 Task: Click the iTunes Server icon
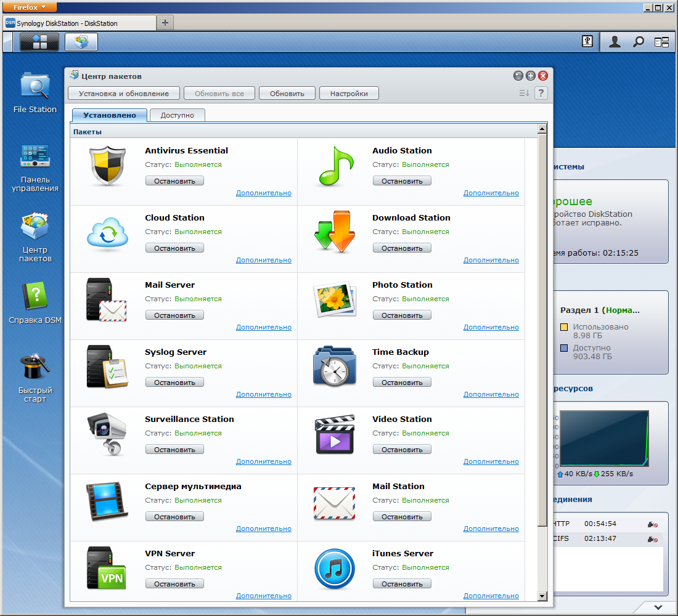pyautogui.click(x=335, y=569)
